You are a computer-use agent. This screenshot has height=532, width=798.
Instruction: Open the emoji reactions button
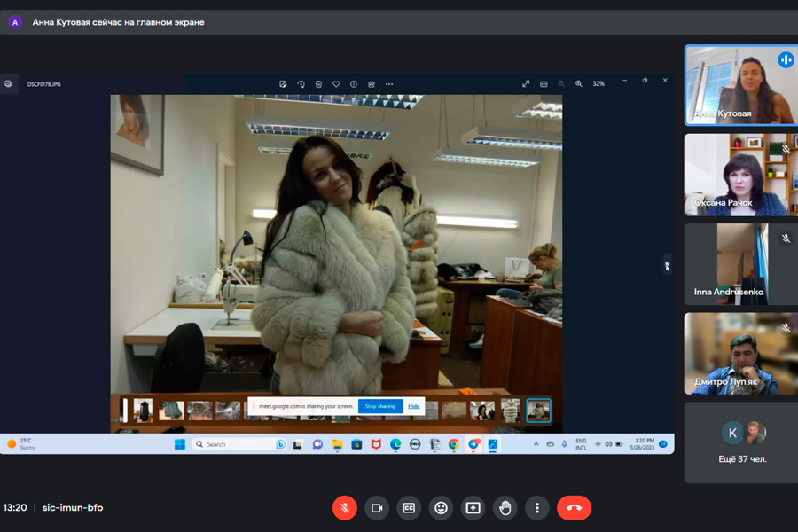pyautogui.click(x=441, y=508)
